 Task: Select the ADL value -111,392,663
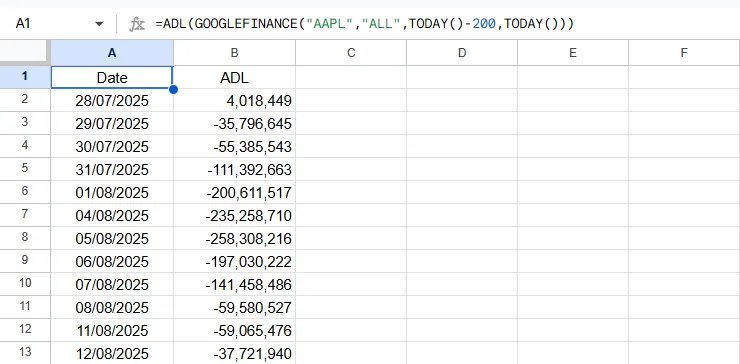(235, 169)
